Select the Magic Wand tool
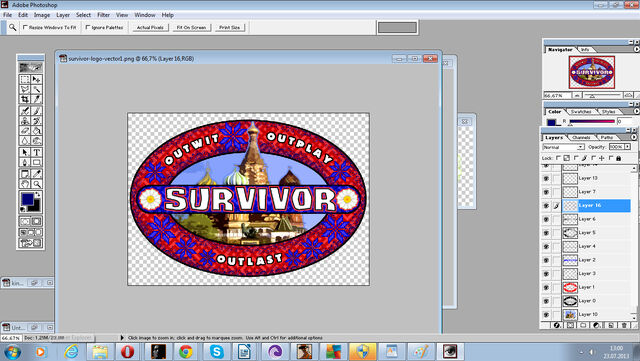 point(36,89)
